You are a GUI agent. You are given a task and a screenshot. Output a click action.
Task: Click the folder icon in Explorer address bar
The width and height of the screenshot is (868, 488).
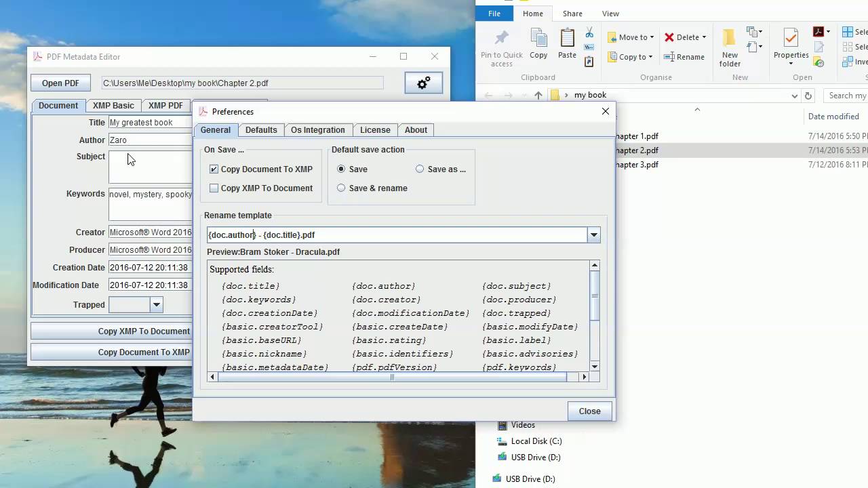(555, 96)
